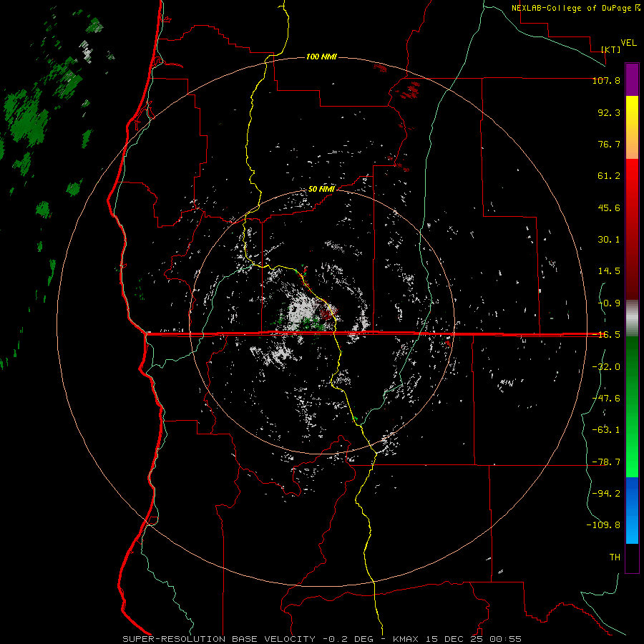This screenshot has width=644, height=644.
Task: Pick the gray segment of the velocity scale
Action: coord(632,318)
